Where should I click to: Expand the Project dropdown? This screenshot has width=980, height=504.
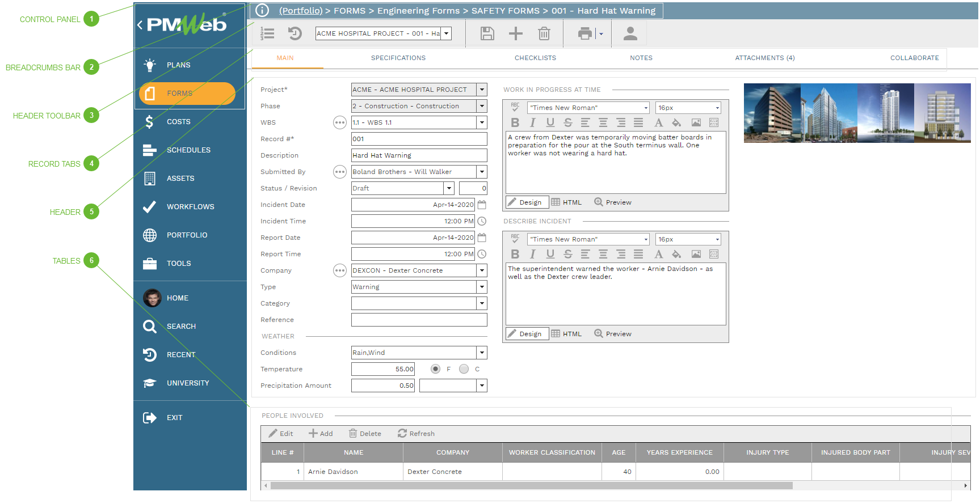click(x=482, y=90)
